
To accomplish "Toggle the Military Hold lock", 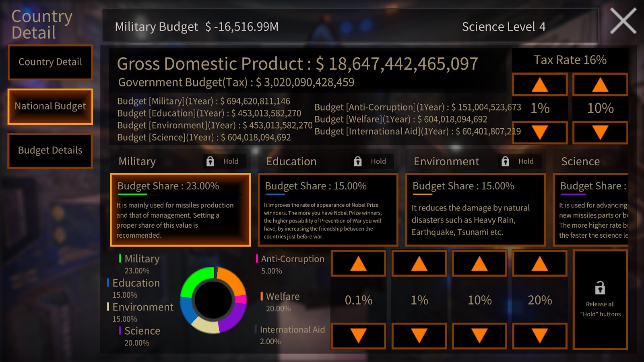I will coord(223,161).
